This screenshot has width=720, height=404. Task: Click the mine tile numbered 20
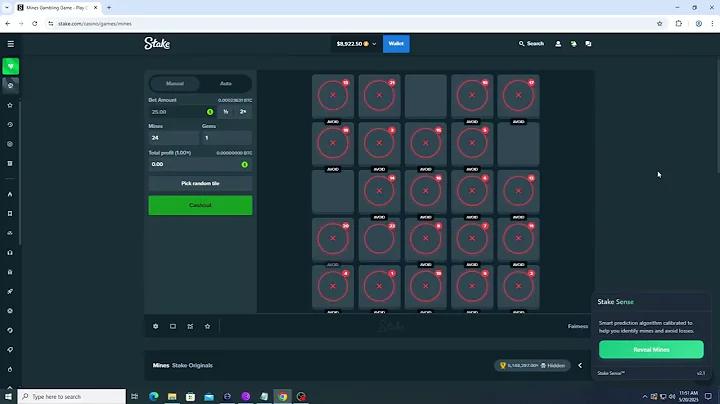[x=333, y=239]
